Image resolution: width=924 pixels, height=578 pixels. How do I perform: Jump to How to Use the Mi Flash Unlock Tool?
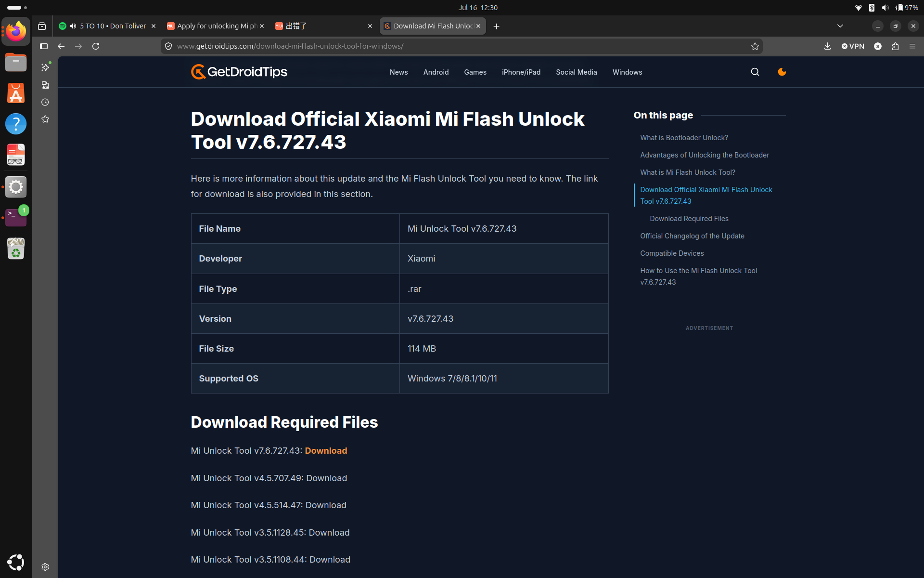click(x=699, y=276)
